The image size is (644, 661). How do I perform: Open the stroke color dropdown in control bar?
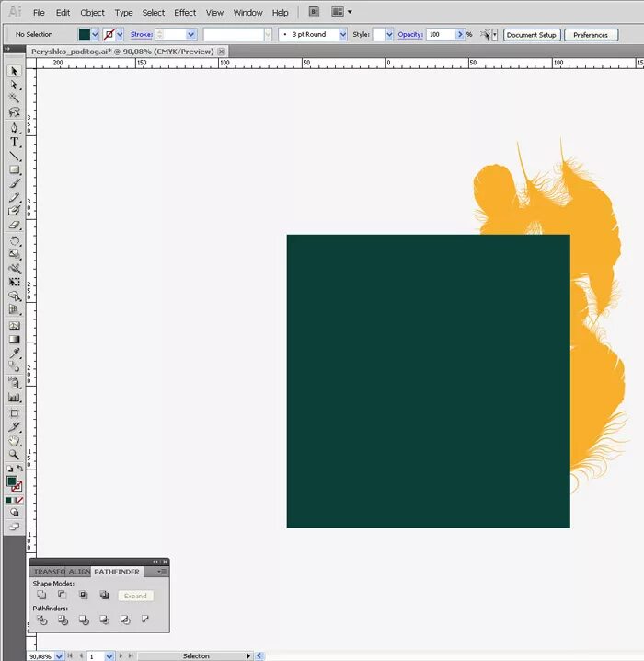120,35
